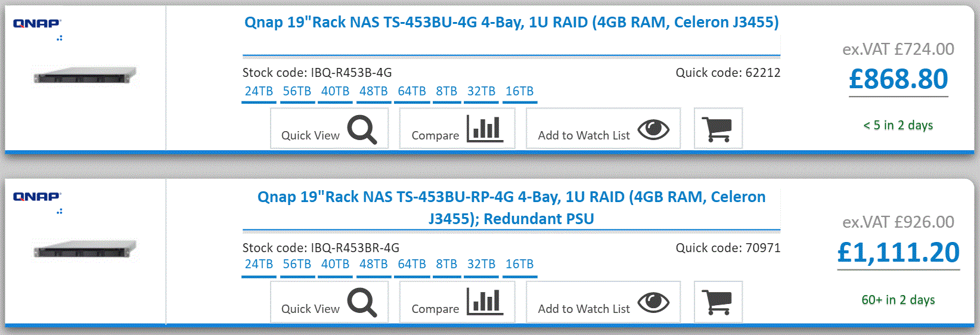Open second product rack NAS thumbnail
980x335 pixels.
pyautogui.click(x=85, y=249)
